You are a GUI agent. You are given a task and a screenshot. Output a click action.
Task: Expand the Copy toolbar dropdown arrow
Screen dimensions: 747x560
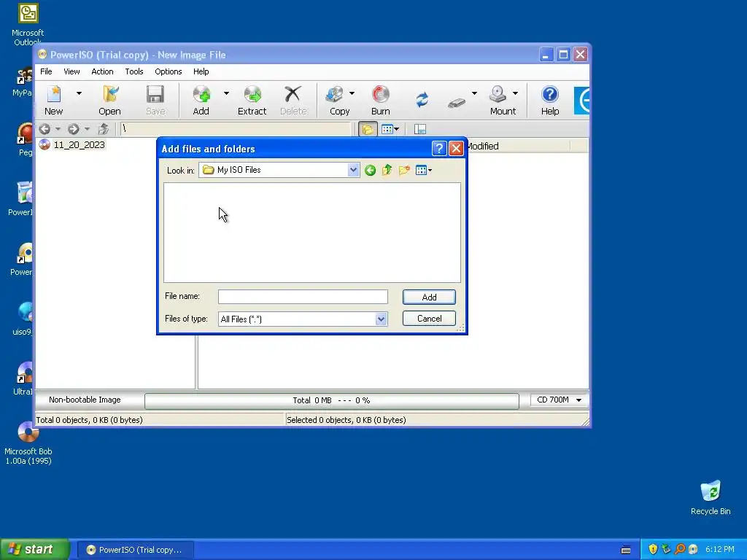tap(352, 93)
